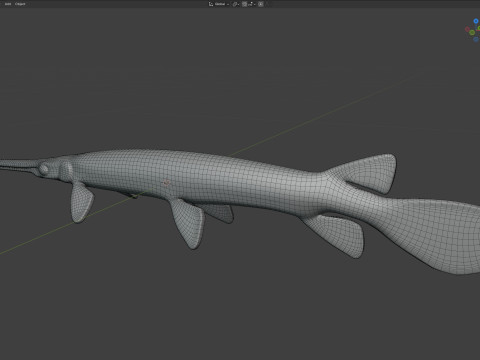480x360 pixels.
Task: Click the blue top Z axis gizmo circle
Action: pyautogui.click(x=476, y=21)
